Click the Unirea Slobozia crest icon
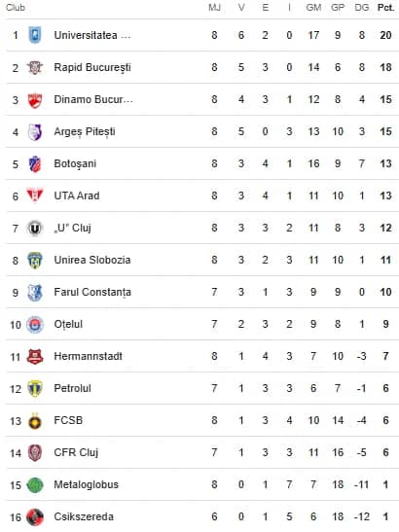This screenshot has height=532, width=399. pos(35,261)
